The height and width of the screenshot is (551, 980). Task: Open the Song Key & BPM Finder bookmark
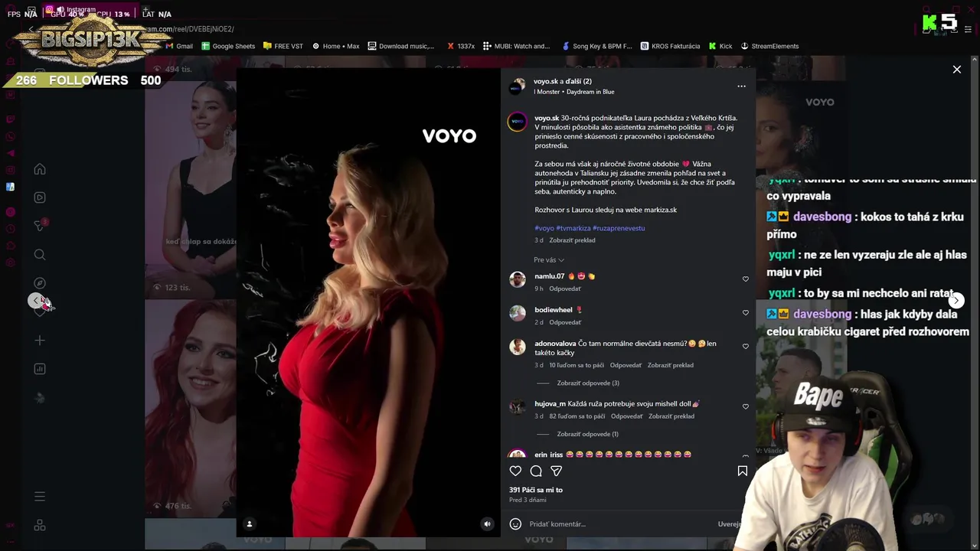597,46
